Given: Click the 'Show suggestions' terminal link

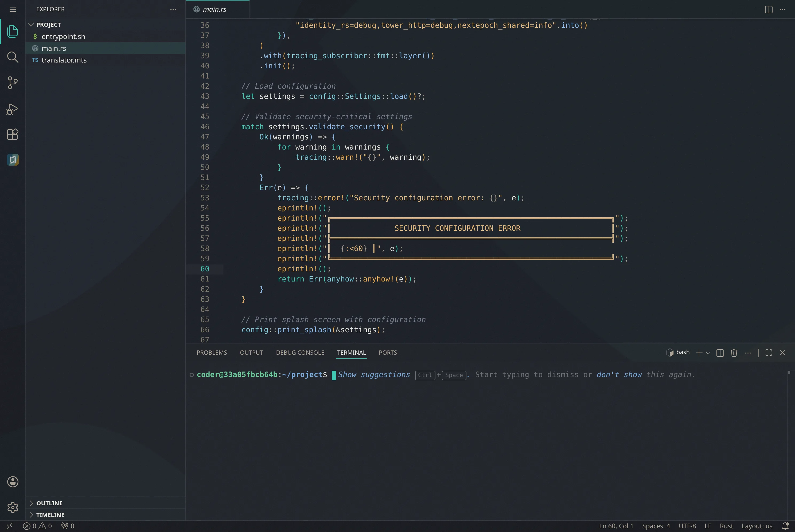Looking at the screenshot, I should coord(373,375).
